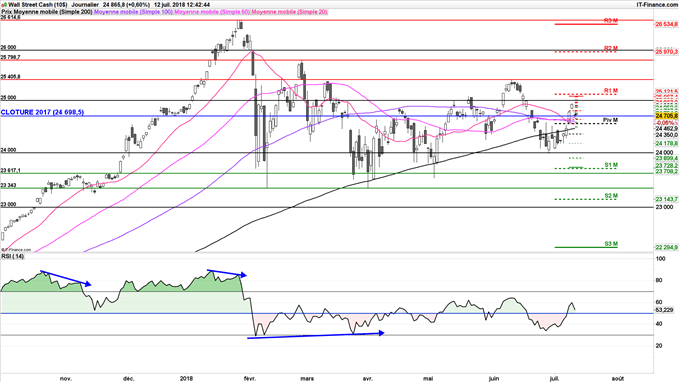Click the juil. month on time axis
Image resolution: width=679 pixels, height=382 pixels.
[x=554, y=379]
